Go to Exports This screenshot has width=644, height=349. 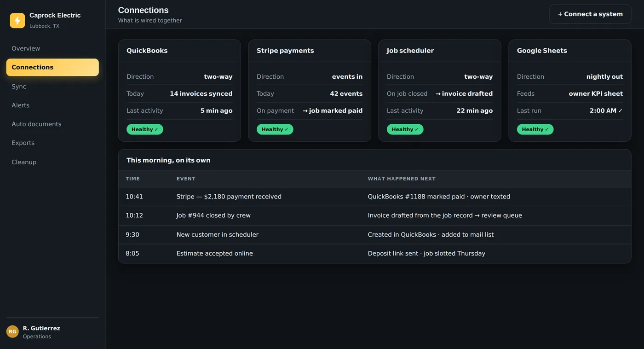tap(52, 143)
